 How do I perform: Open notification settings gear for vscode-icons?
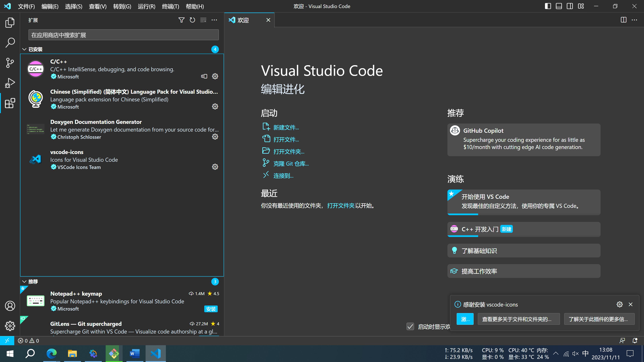(x=620, y=304)
